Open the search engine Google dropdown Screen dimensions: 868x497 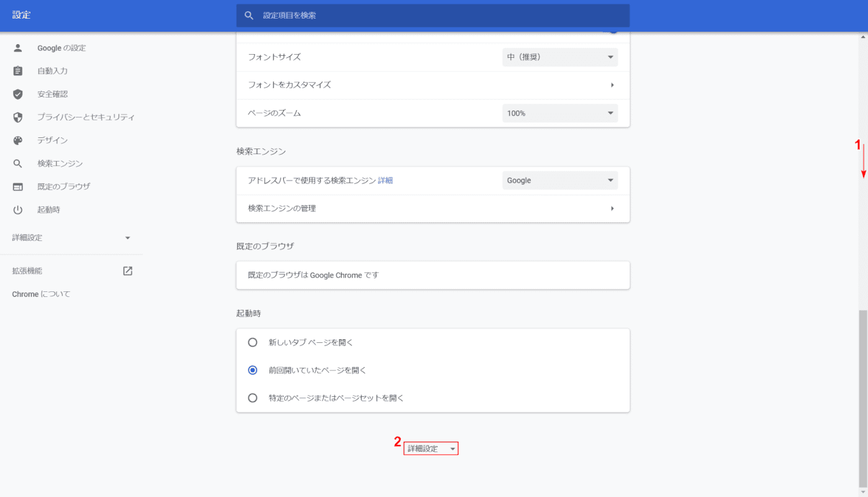560,180
